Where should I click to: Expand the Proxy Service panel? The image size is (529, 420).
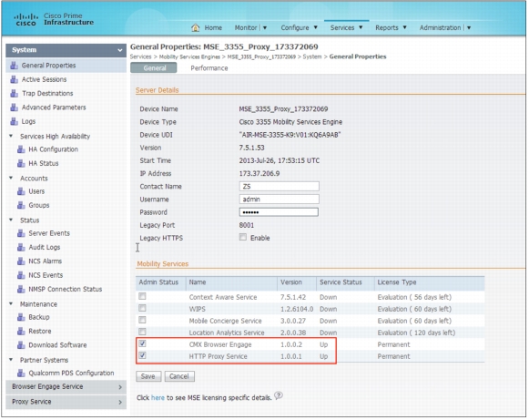click(x=66, y=403)
